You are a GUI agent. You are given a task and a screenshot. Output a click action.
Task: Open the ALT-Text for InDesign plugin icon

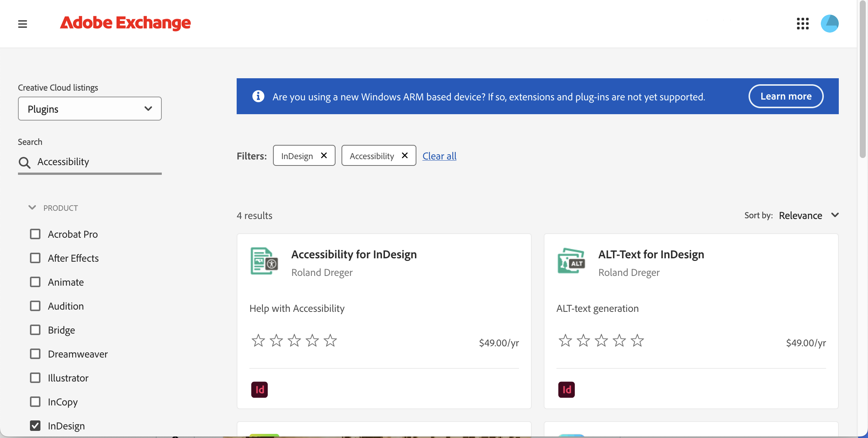click(571, 261)
